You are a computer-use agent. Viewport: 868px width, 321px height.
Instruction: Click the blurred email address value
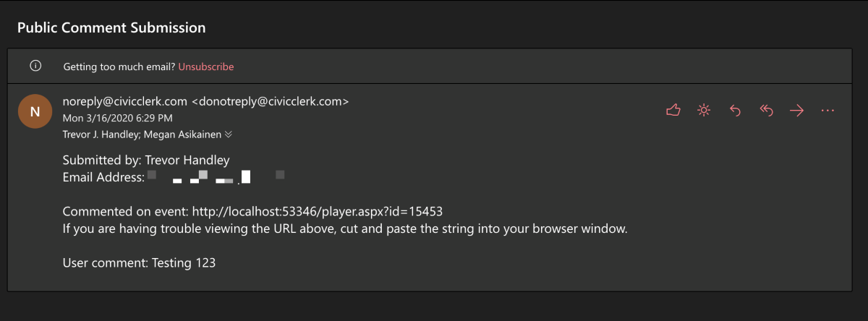216,176
